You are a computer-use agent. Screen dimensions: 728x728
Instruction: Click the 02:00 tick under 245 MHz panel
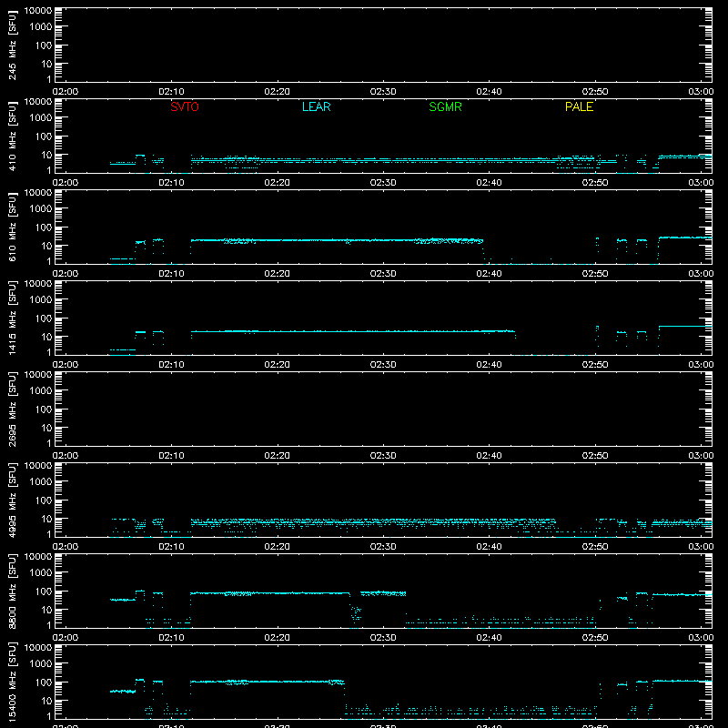point(65,92)
